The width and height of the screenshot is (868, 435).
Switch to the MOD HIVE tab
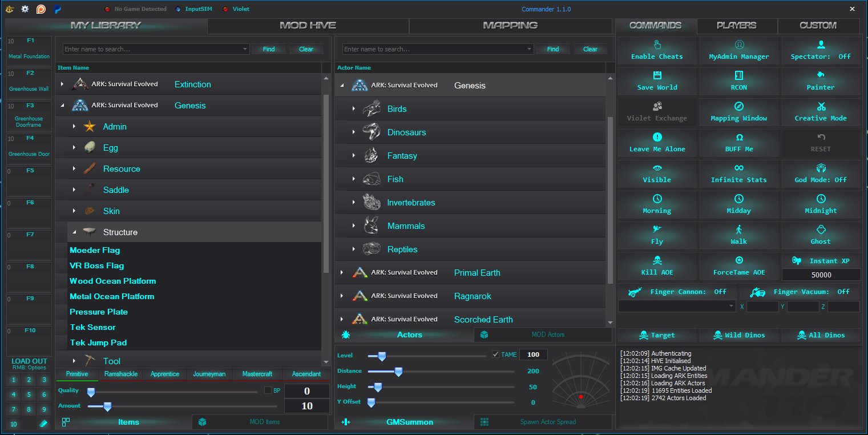308,26
